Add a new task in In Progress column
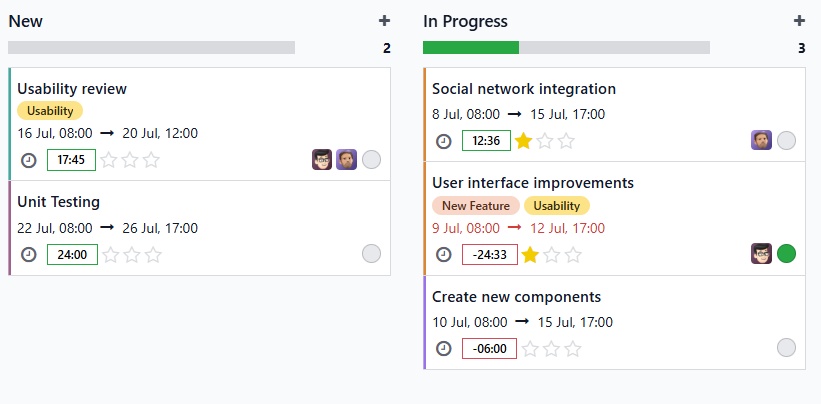Image resolution: width=821 pixels, height=404 pixels. coord(799,21)
